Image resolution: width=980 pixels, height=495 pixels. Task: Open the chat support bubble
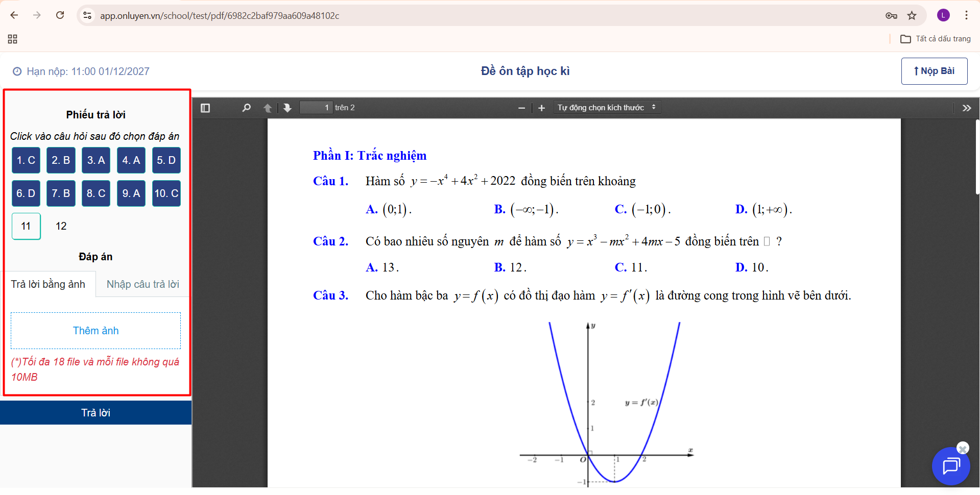click(x=950, y=466)
